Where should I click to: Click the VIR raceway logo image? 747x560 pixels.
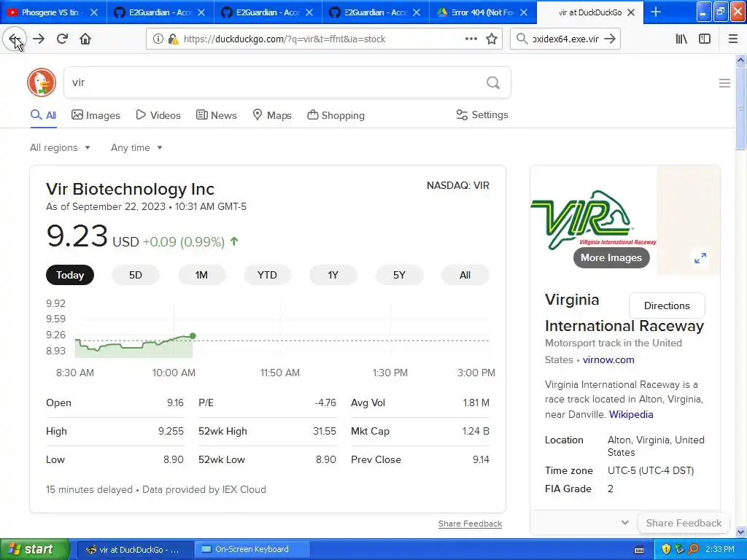click(x=594, y=219)
